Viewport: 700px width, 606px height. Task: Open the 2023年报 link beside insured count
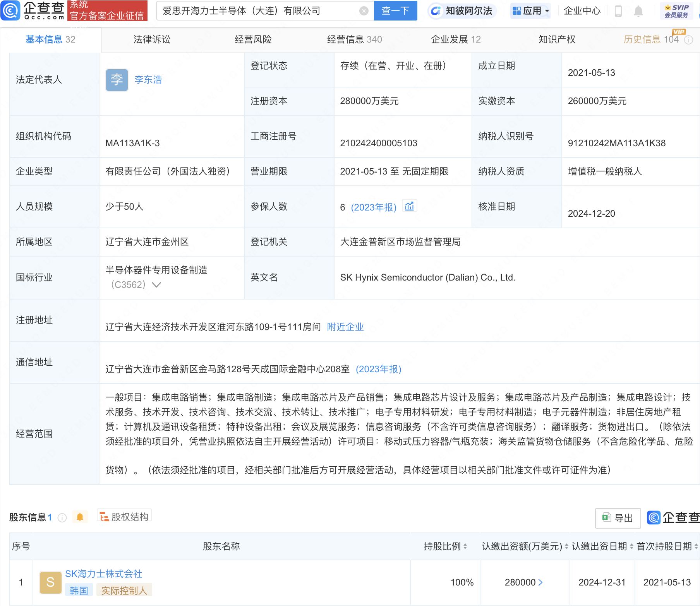click(x=374, y=207)
